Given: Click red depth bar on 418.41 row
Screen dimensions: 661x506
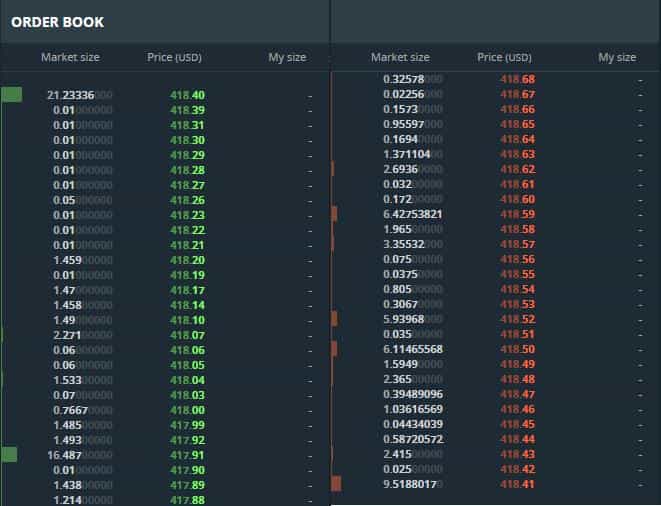Looking at the screenshot, I should (x=336, y=484).
